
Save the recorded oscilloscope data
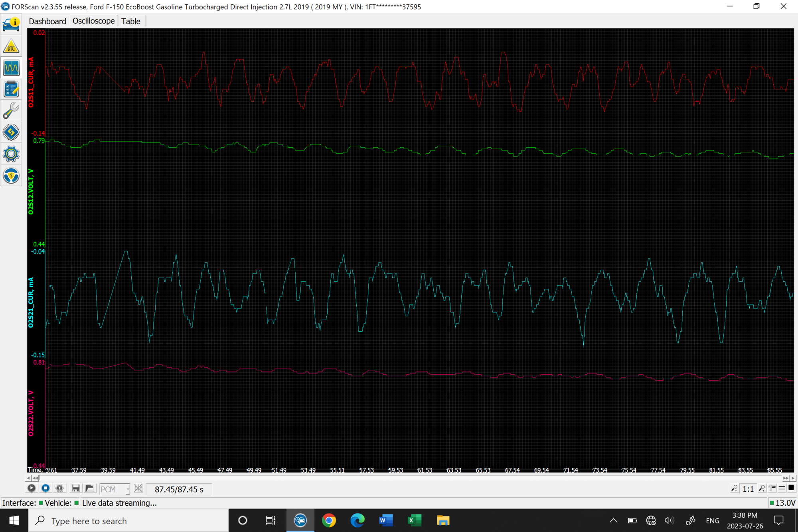(x=75, y=488)
